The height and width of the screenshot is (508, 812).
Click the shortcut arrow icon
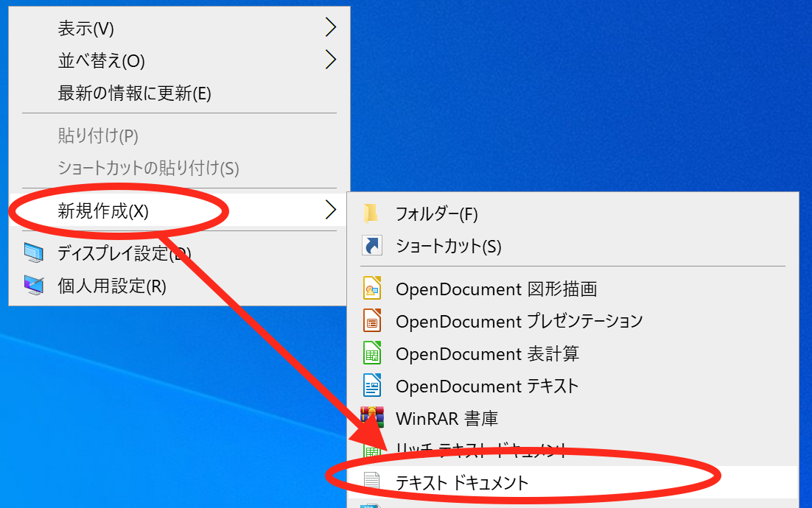pyautogui.click(x=372, y=246)
